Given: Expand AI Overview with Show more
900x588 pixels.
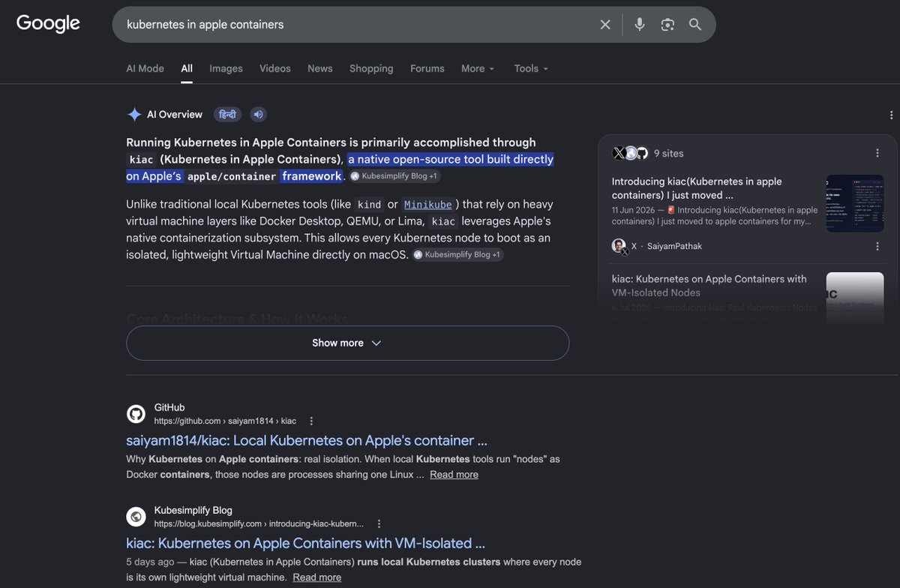Looking at the screenshot, I should point(347,343).
